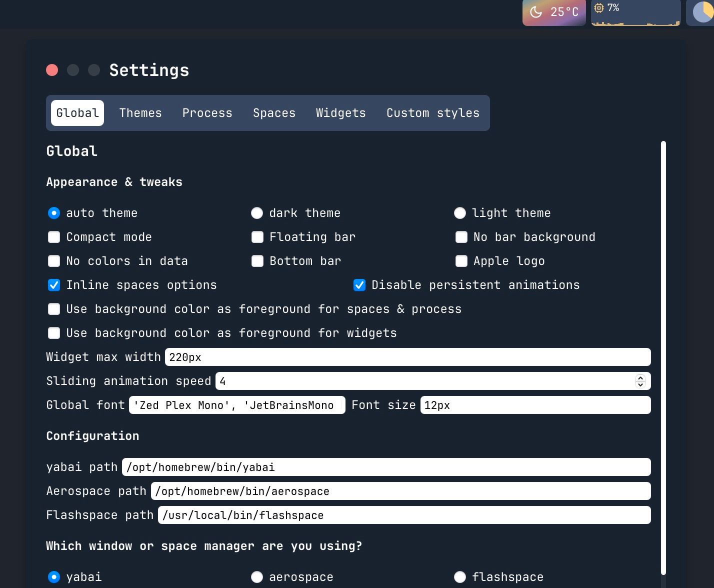Click the Widget max width field
This screenshot has height=588, width=714.
click(x=408, y=357)
